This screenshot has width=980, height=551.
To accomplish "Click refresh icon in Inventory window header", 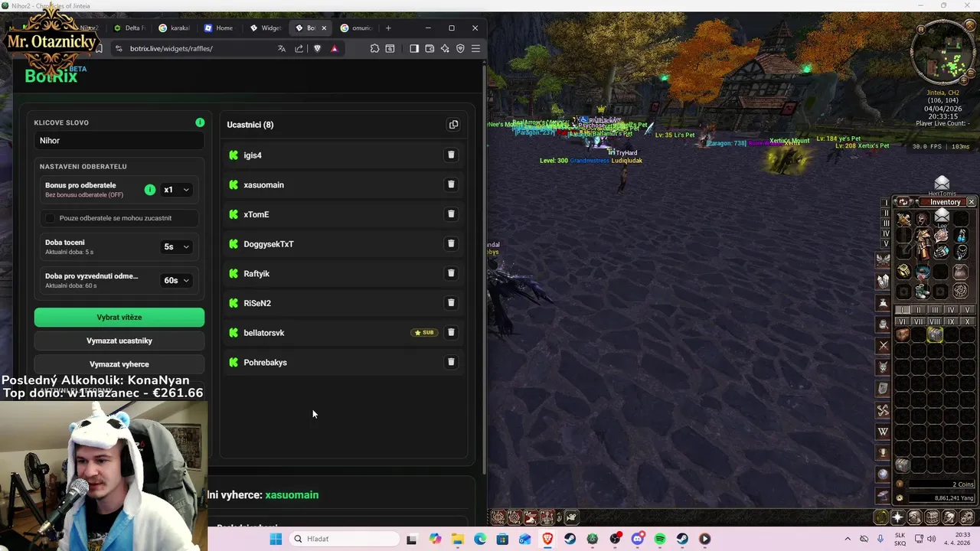I will coord(903,202).
